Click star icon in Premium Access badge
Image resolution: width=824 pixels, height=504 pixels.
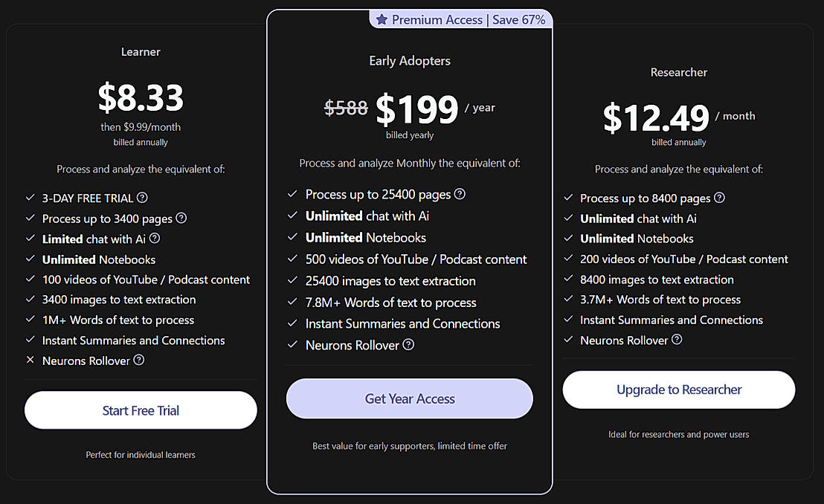(382, 20)
